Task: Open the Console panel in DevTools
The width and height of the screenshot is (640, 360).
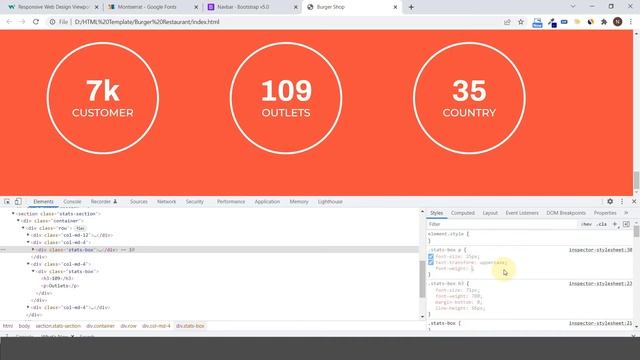Action: point(72,202)
